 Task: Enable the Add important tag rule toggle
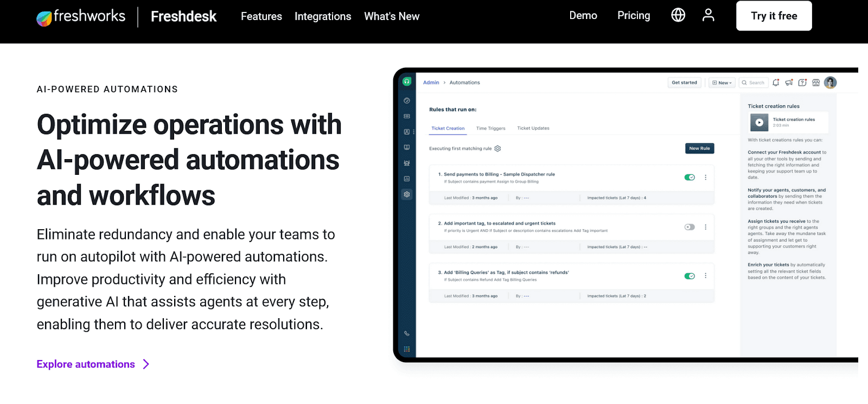click(690, 227)
